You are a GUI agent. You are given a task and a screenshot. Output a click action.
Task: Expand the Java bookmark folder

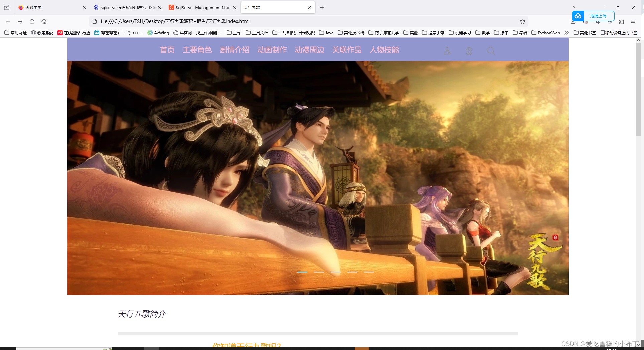pos(326,33)
